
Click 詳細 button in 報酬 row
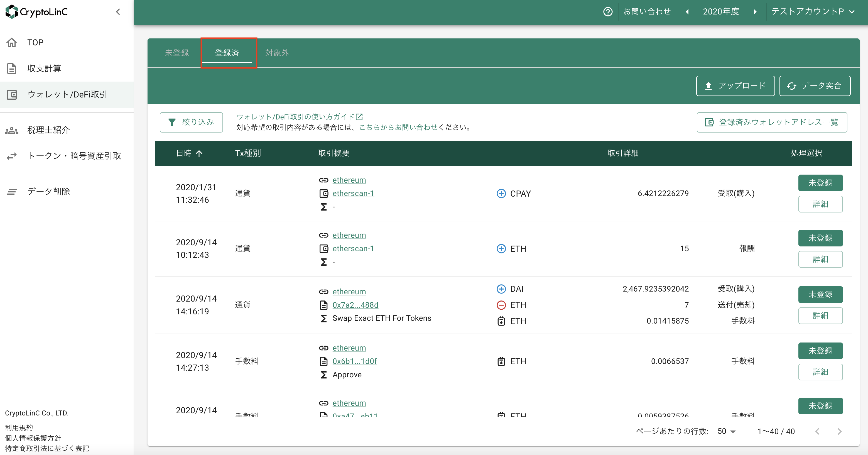(x=820, y=259)
